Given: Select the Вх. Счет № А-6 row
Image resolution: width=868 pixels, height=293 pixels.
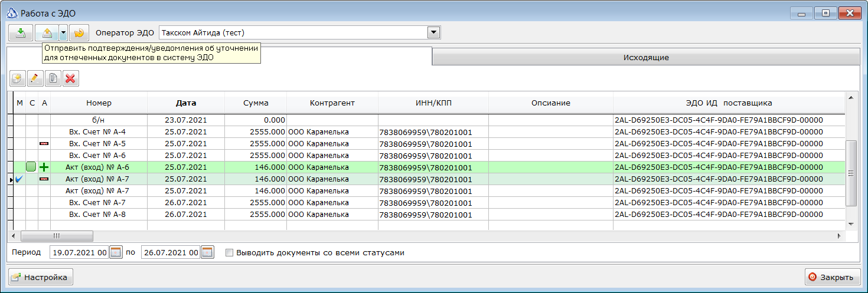Looking at the screenshot, I should (x=428, y=155).
